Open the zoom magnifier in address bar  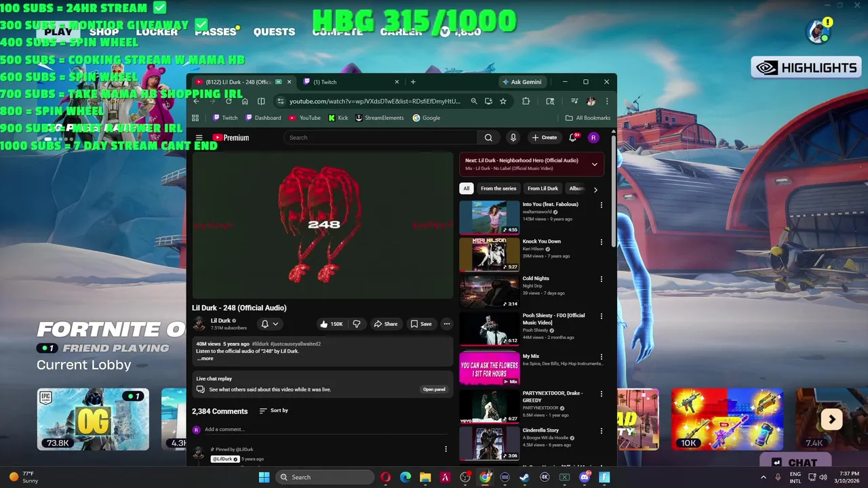coord(474,101)
